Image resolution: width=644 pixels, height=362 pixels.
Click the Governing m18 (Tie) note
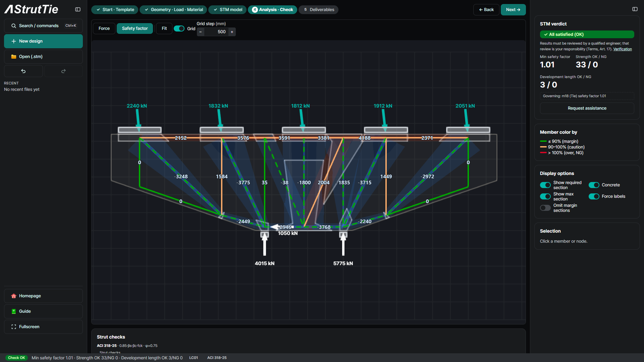point(587,96)
